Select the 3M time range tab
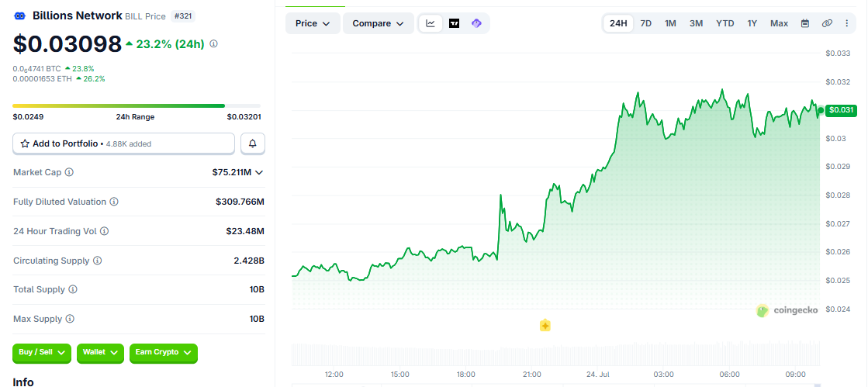The width and height of the screenshot is (868, 387). coord(696,23)
